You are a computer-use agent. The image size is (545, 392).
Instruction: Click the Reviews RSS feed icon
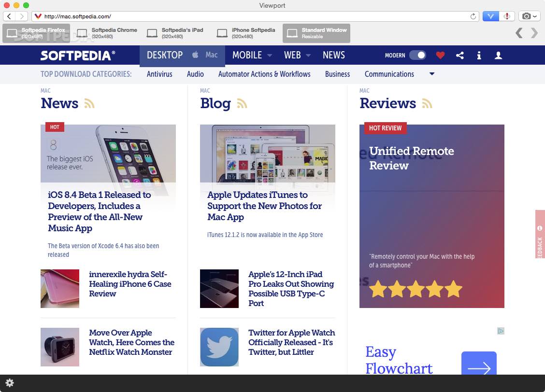point(427,103)
